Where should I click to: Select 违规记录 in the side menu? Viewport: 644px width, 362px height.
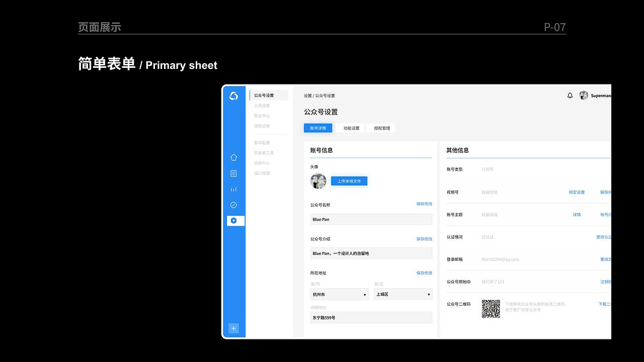click(x=262, y=126)
